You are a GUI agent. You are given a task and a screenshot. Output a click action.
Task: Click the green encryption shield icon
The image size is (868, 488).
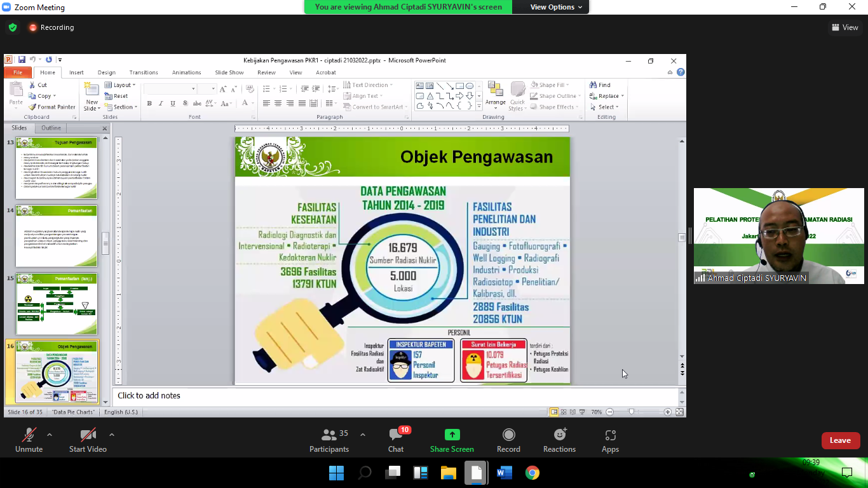click(x=13, y=27)
